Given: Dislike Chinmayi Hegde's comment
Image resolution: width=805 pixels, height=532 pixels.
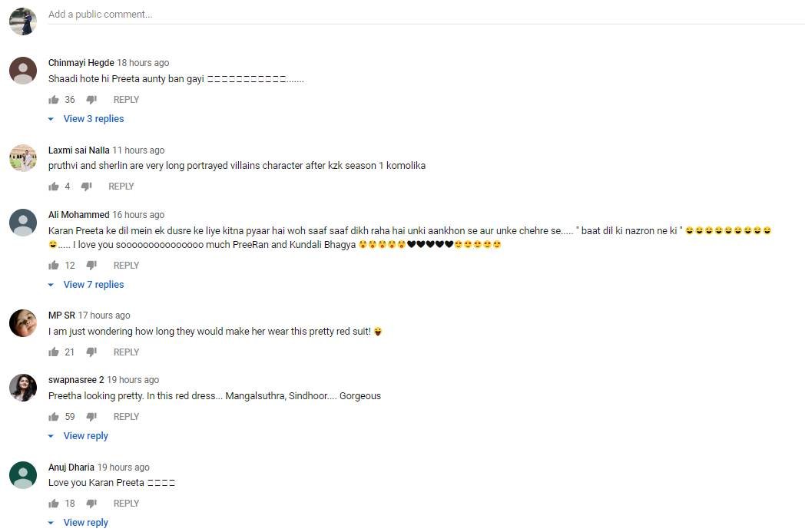Looking at the screenshot, I should 91,100.
